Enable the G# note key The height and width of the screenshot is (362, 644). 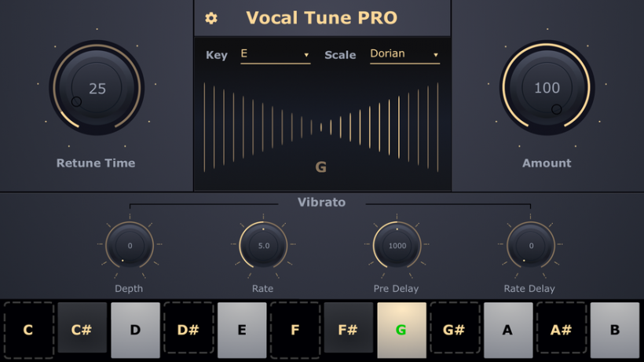tap(455, 330)
